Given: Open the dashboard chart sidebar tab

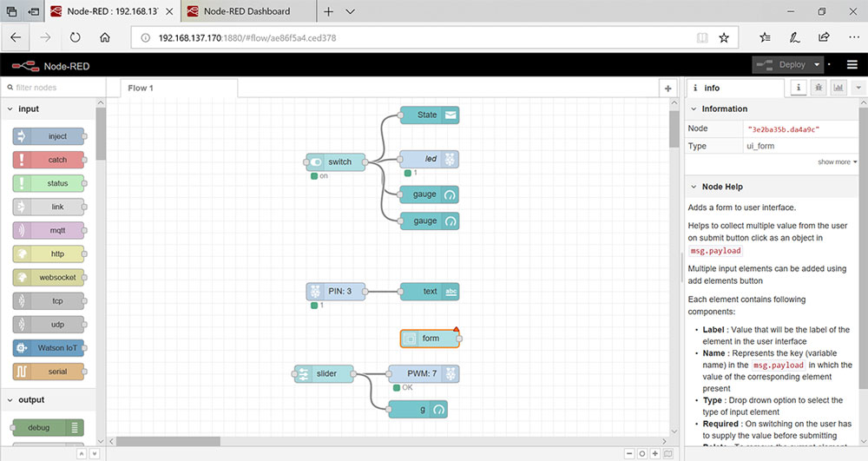Looking at the screenshot, I should (x=838, y=88).
